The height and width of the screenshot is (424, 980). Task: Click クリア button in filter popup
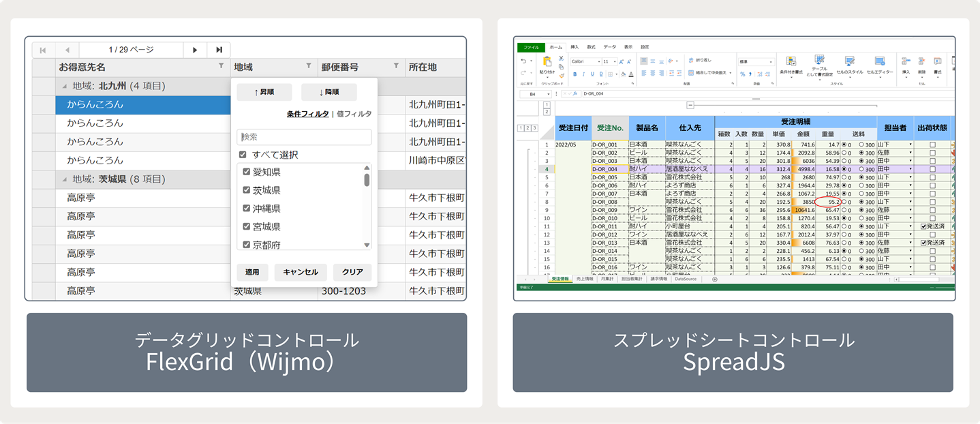[x=352, y=272]
